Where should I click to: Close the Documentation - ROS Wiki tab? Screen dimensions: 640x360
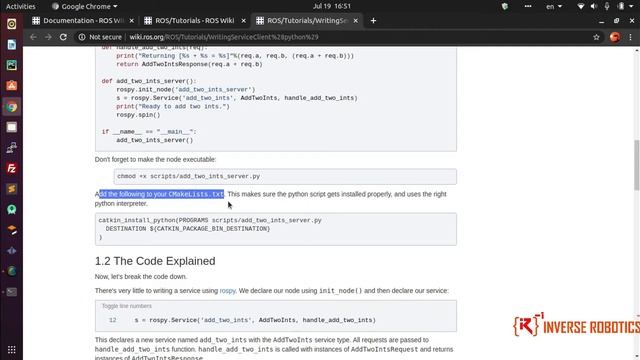131,20
